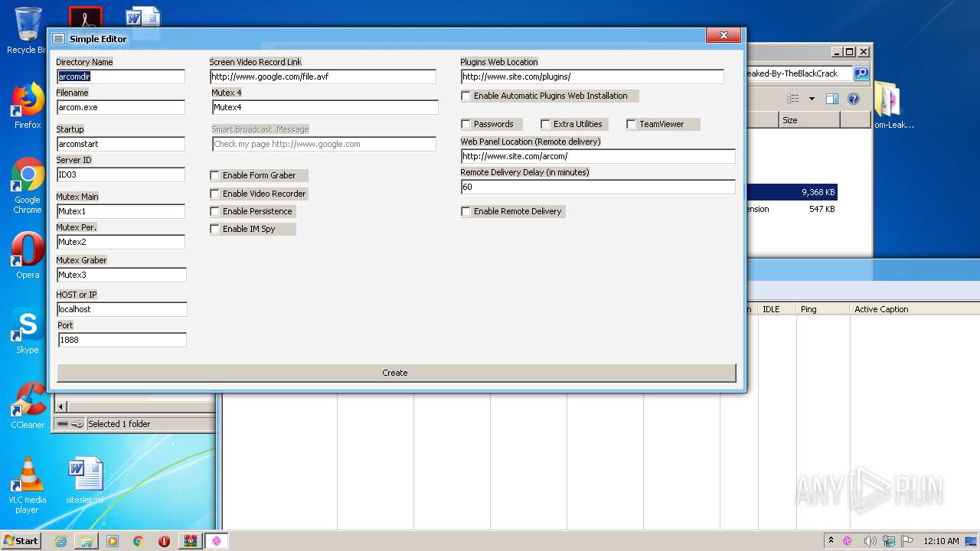
Task: Click Remote Delivery Delay field
Action: [x=598, y=187]
